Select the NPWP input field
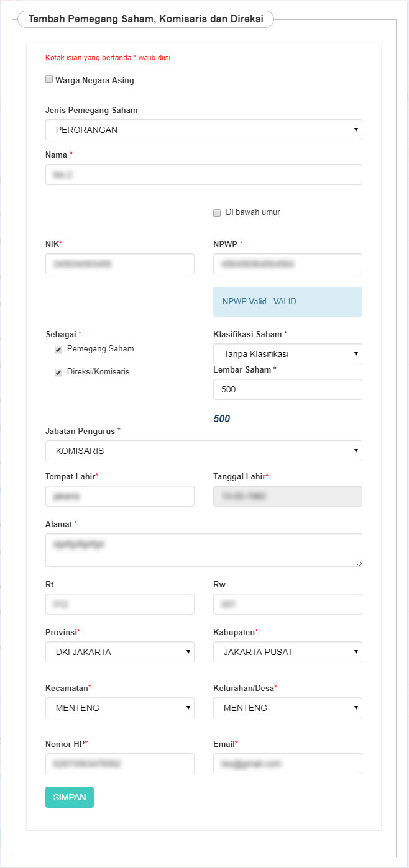This screenshot has width=409, height=868. (x=287, y=264)
